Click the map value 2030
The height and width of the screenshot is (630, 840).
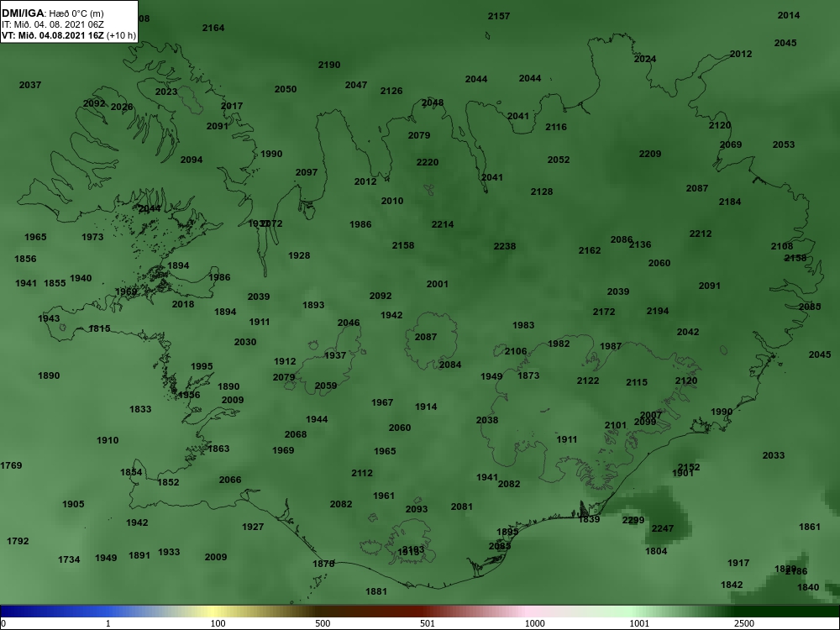[245, 342]
